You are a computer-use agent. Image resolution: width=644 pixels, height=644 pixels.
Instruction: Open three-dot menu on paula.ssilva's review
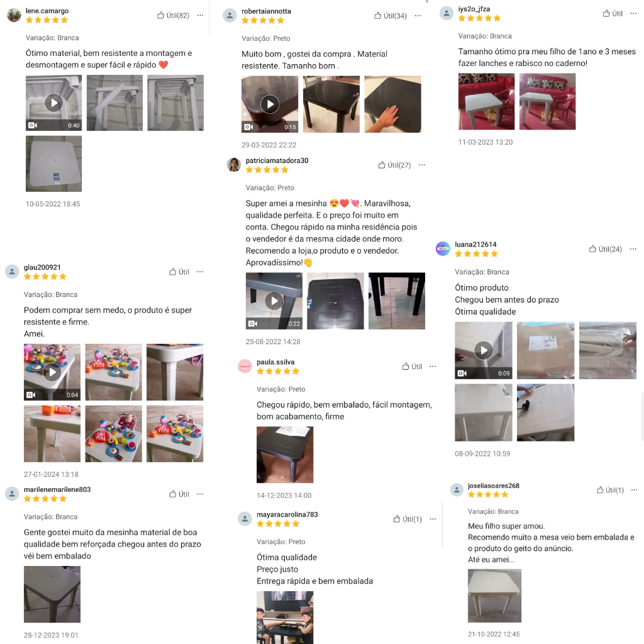(x=433, y=367)
